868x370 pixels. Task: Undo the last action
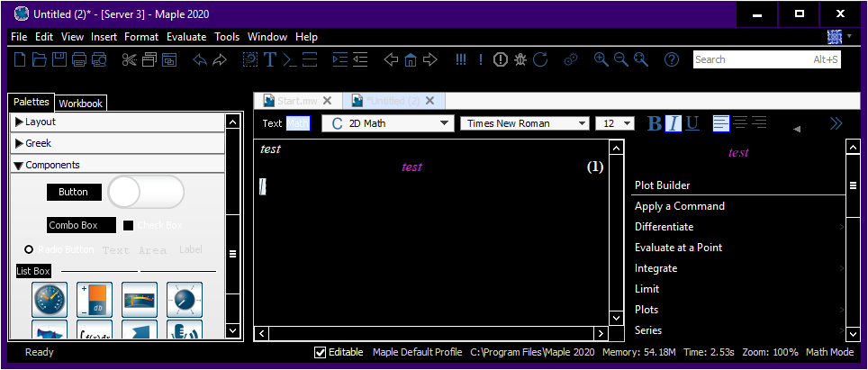[x=200, y=59]
